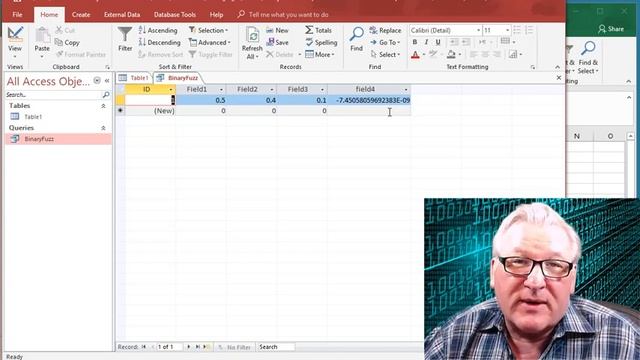Open the View button in Views group

15,42
